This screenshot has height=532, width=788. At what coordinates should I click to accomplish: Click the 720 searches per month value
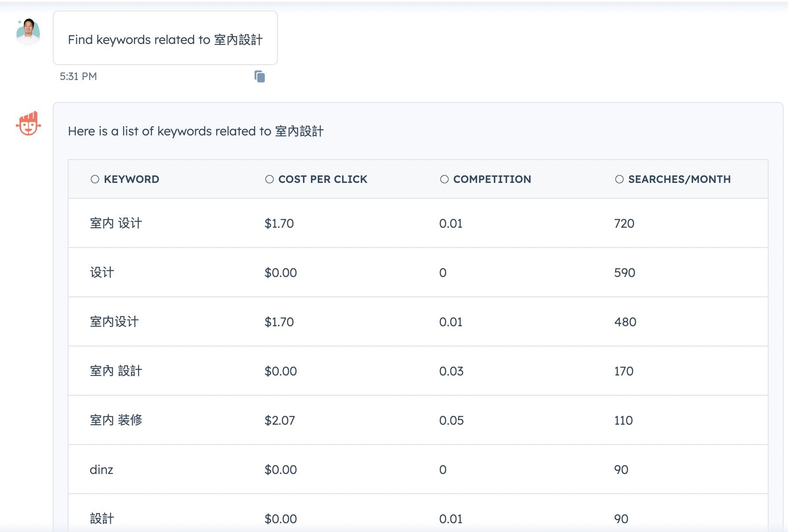(624, 223)
